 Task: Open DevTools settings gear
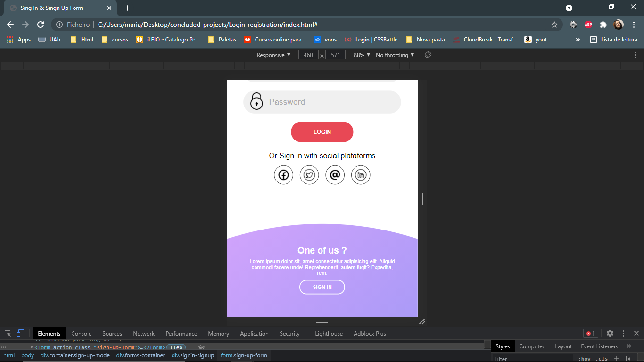pyautogui.click(x=610, y=333)
